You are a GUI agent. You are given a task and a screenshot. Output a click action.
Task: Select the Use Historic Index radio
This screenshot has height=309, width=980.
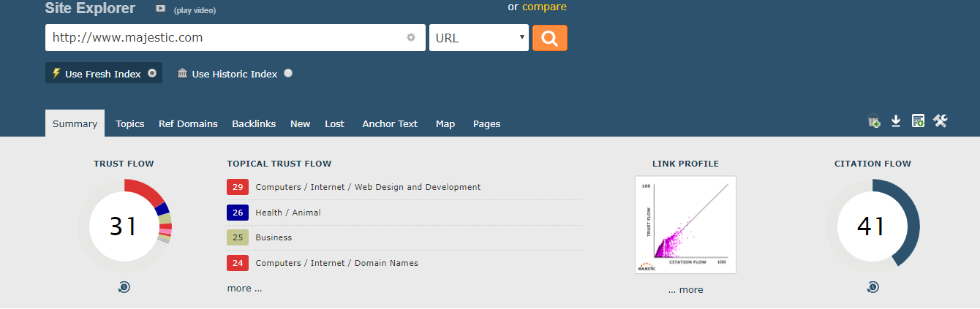pos(288,73)
